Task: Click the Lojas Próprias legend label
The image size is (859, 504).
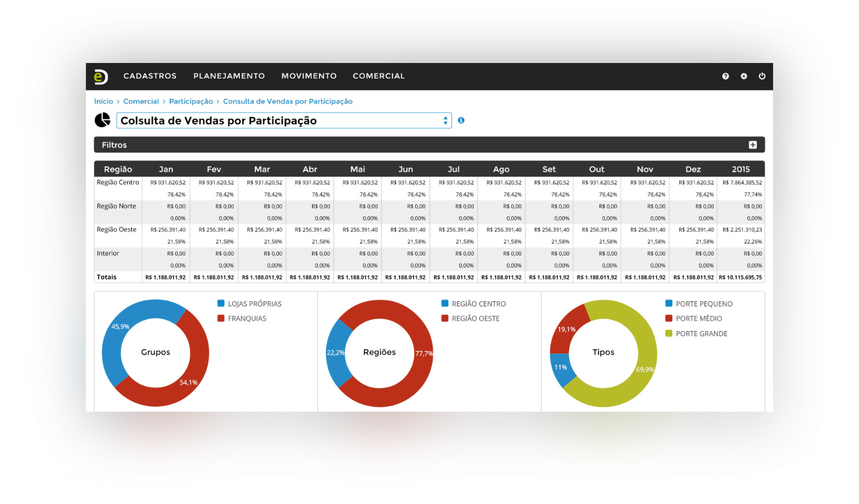Action: click(255, 304)
